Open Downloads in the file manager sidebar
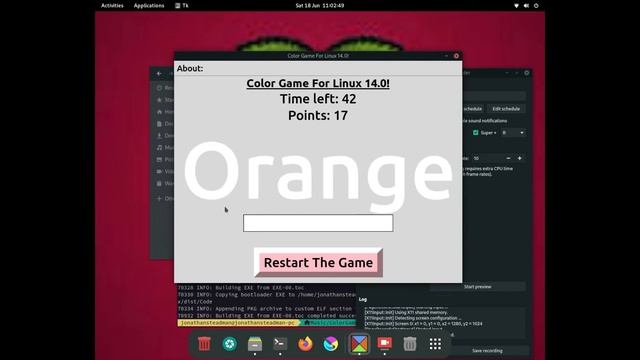Screen dimensions: 640x360 point(165,136)
